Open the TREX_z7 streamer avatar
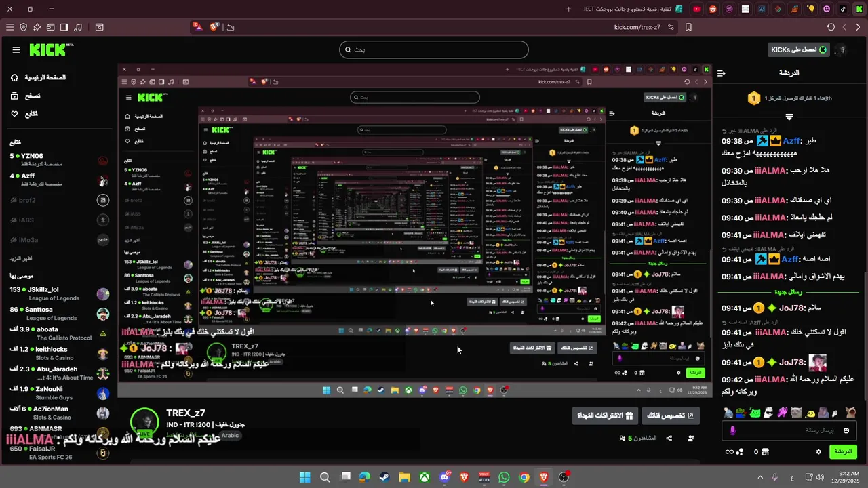 tap(144, 422)
